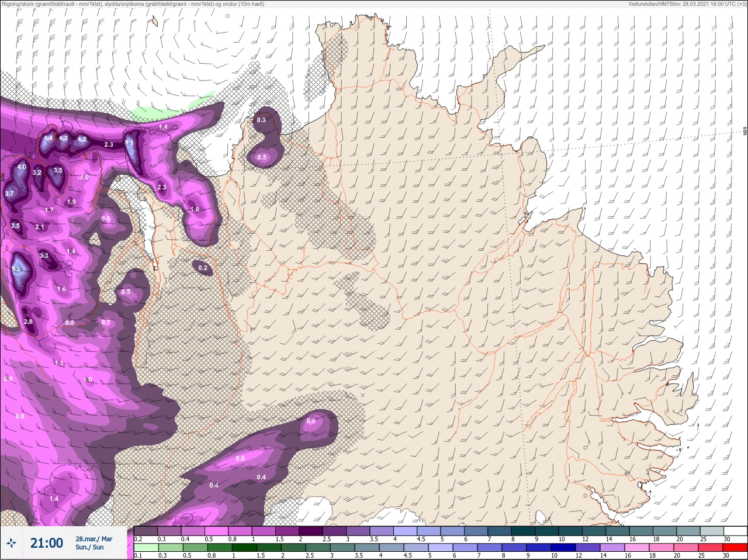The image size is (748, 560).
Task: Click the 4.0 value label on the map
Action: tap(22, 167)
